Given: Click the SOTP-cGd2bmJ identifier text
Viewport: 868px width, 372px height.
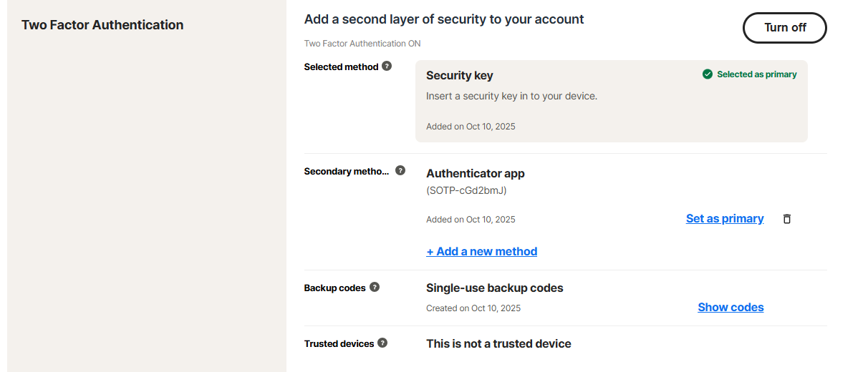Looking at the screenshot, I should point(466,191).
